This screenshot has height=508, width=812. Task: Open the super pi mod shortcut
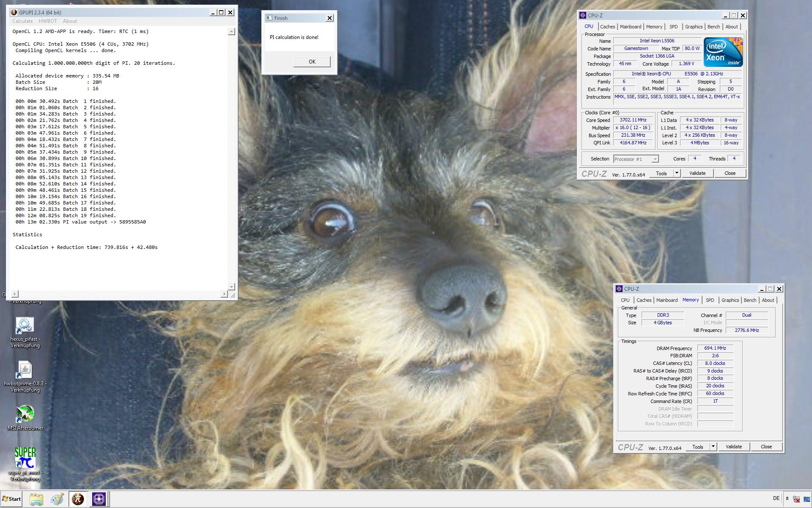tap(25, 464)
